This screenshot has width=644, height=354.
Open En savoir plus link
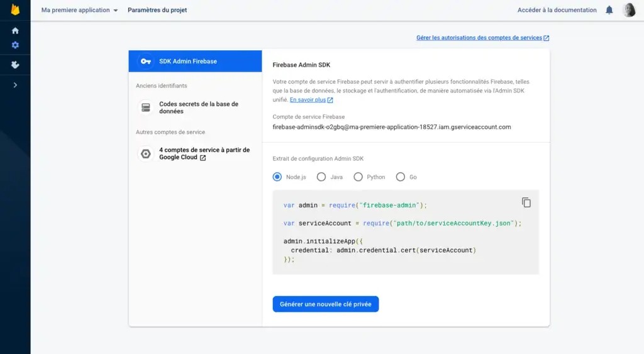click(311, 100)
